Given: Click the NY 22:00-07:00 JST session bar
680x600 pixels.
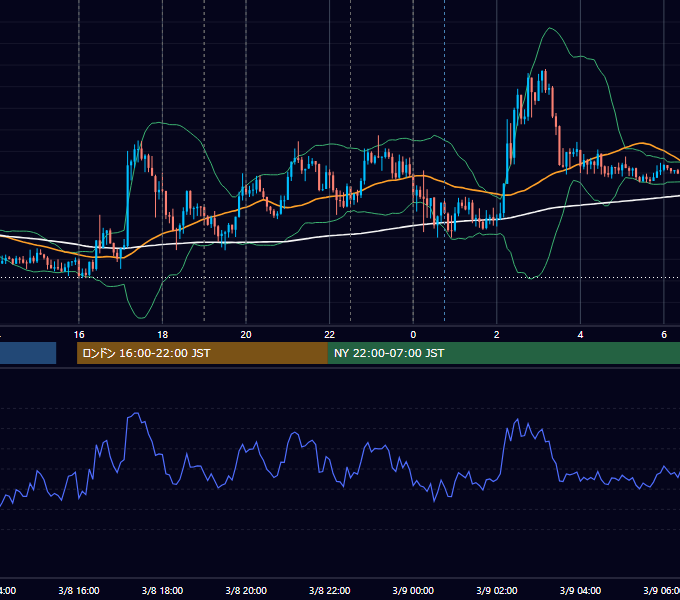Looking at the screenshot, I should pyautogui.click(x=503, y=353).
